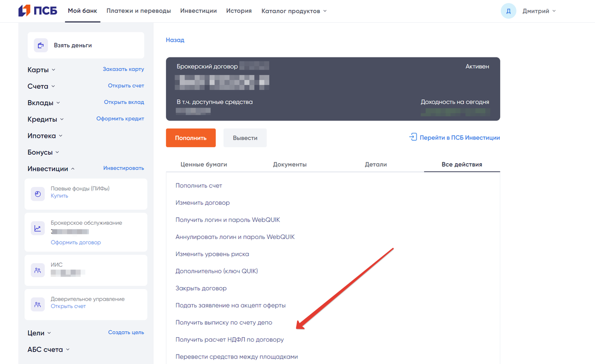Click the ИИС people icon
The width and height of the screenshot is (595, 364).
point(38,270)
